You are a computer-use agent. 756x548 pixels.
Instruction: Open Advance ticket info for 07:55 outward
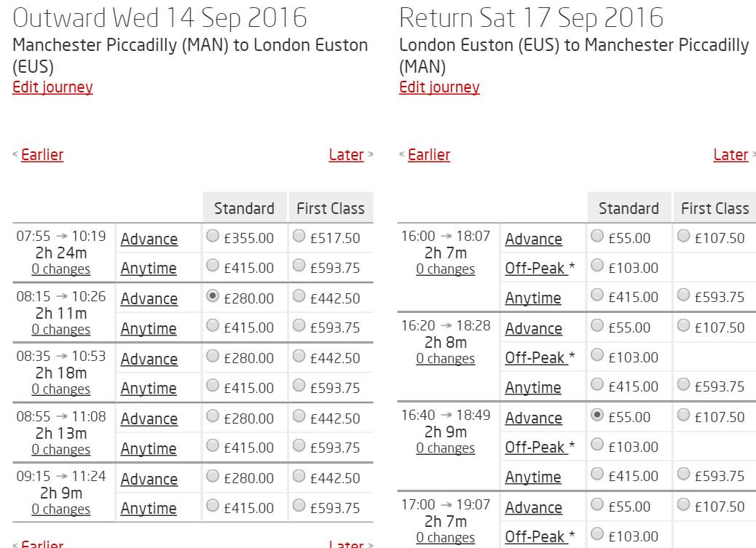[x=149, y=239]
